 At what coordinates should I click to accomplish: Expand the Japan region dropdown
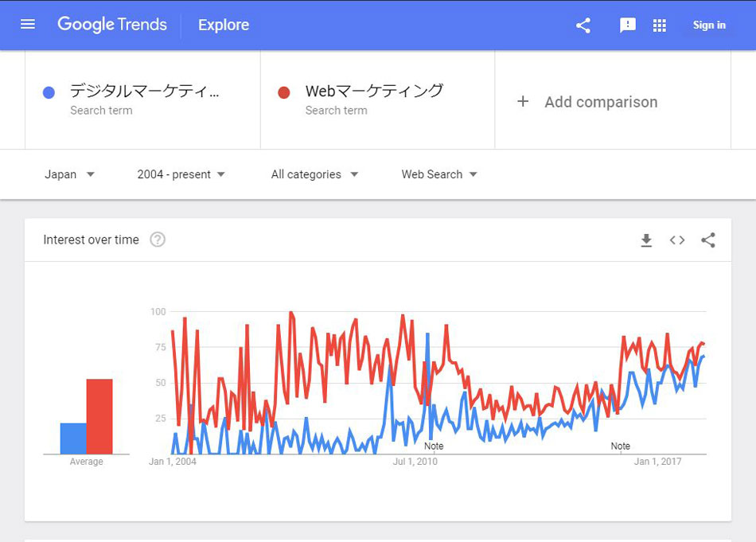pyautogui.click(x=69, y=174)
